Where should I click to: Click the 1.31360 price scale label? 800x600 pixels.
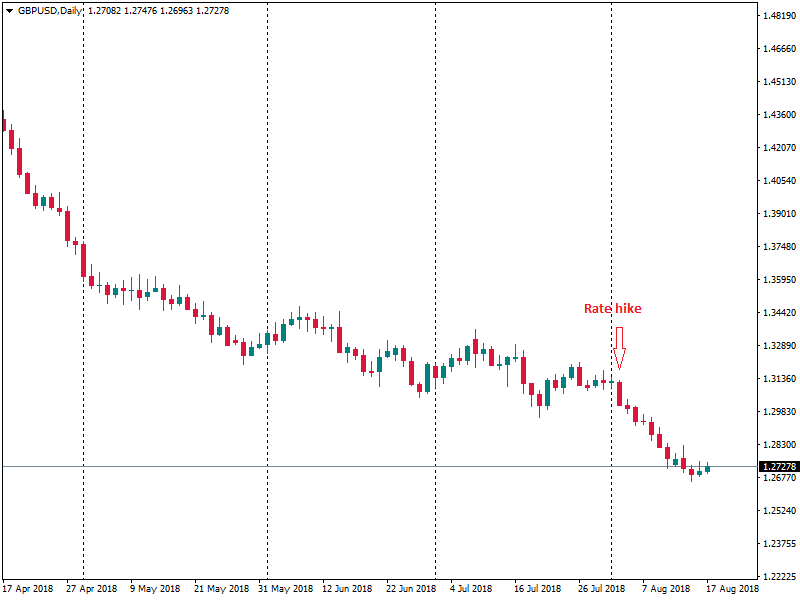tap(777, 379)
